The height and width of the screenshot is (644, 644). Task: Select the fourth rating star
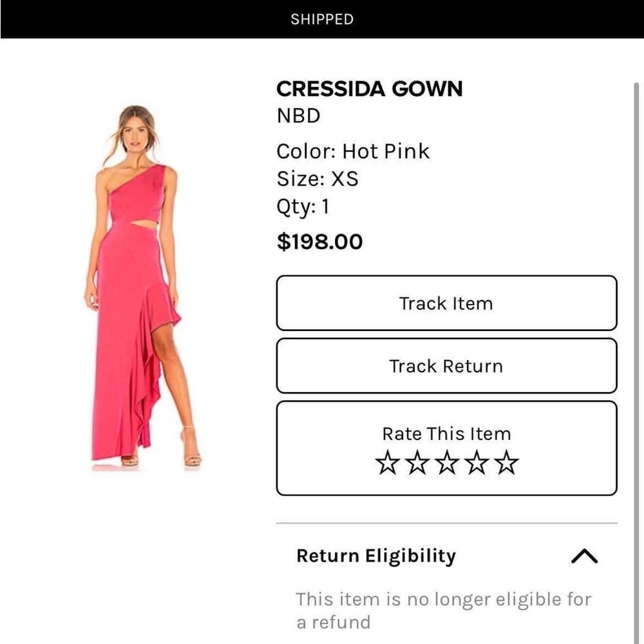[477, 463]
